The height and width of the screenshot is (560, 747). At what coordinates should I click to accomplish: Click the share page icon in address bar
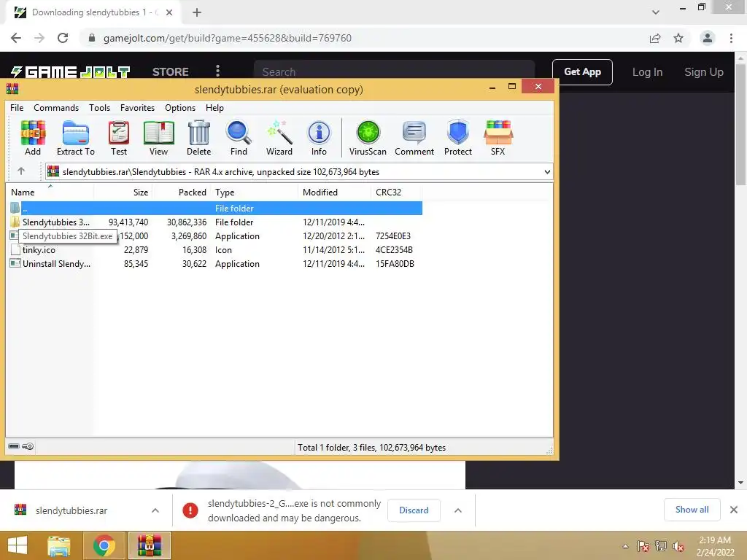tap(655, 38)
